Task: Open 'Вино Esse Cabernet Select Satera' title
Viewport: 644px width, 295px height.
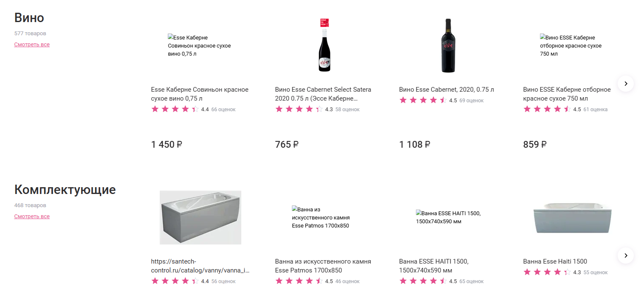Action: point(323,94)
